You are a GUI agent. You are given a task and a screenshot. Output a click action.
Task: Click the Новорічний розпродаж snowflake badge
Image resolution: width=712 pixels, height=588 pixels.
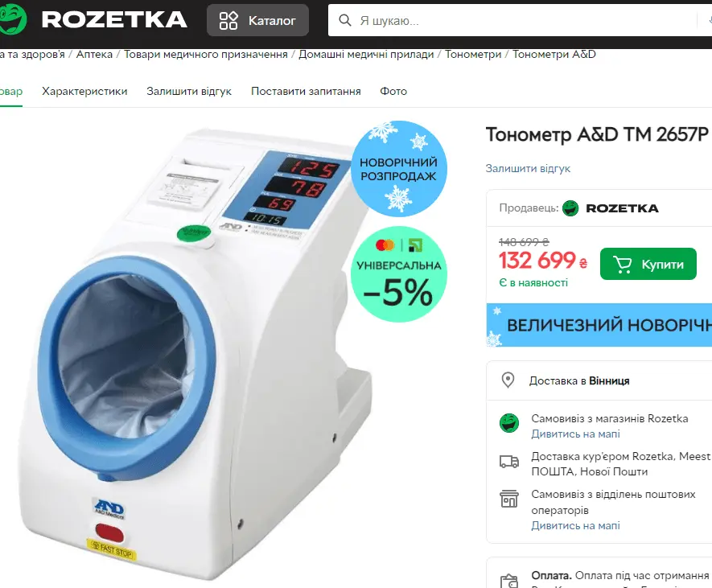tap(399, 168)
